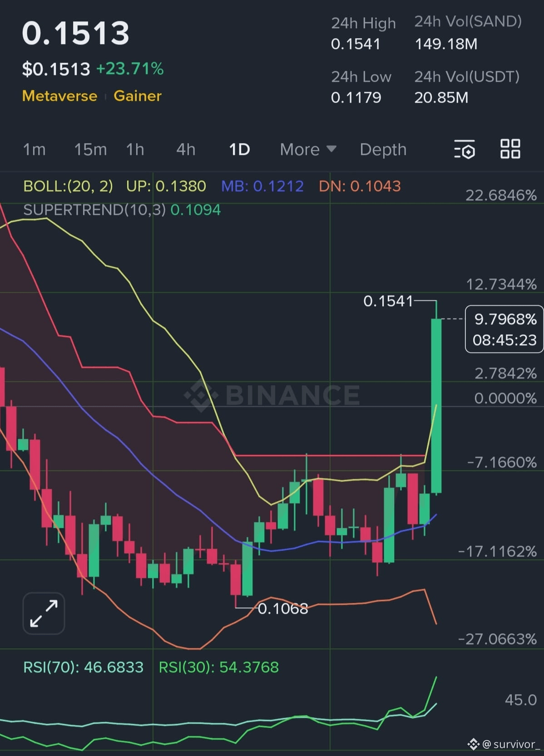Tap the MB: 0.1212 band value

pos(262,186)
